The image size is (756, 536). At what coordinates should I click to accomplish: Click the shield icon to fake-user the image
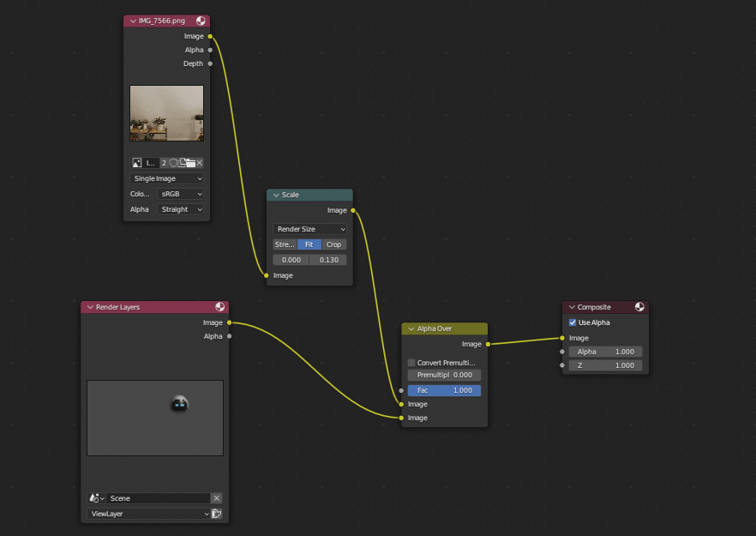point(173,163)
